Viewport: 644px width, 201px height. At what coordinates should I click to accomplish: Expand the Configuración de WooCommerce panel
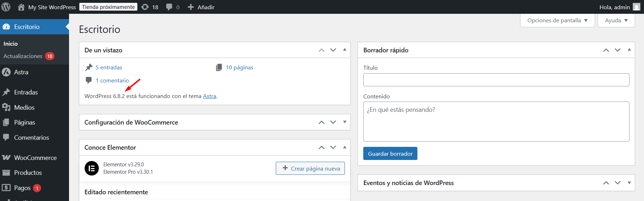344,122
